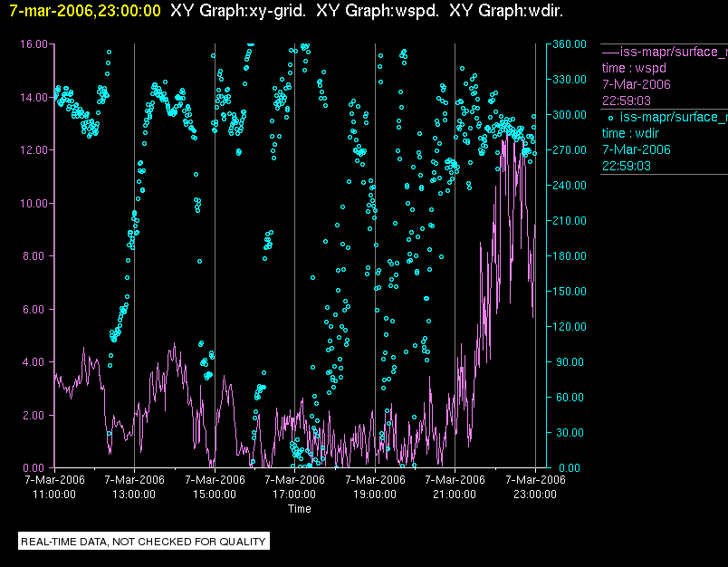
Task: Click the 14.00 label on left axis
Action: pyautogui.click(x=34, y=98)
